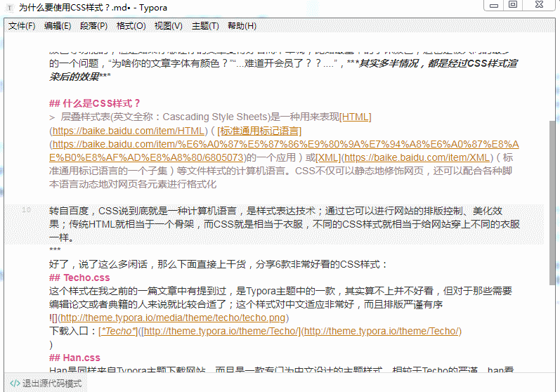Click the techo.png image URL link
This screenshot has height=392, width=560.
[x=174, y=318]
